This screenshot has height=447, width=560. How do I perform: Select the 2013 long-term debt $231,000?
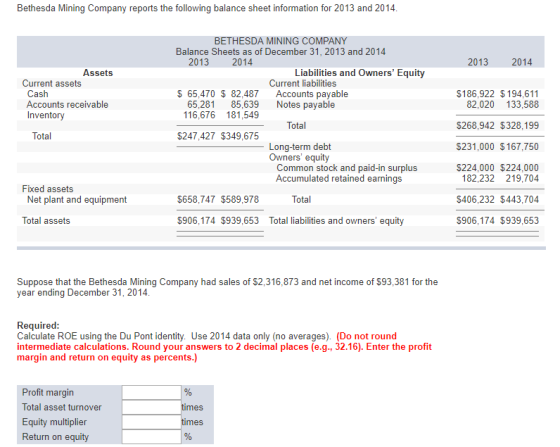tap(475, 147)
